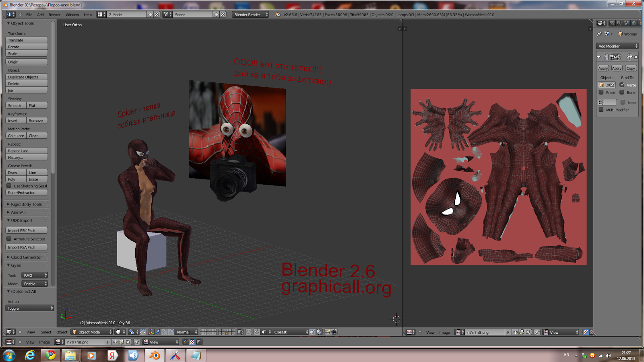Viewport: 644px width, 362px height.
Task: Remove the armature modifier with X
Action: click(x=636, y=57)
